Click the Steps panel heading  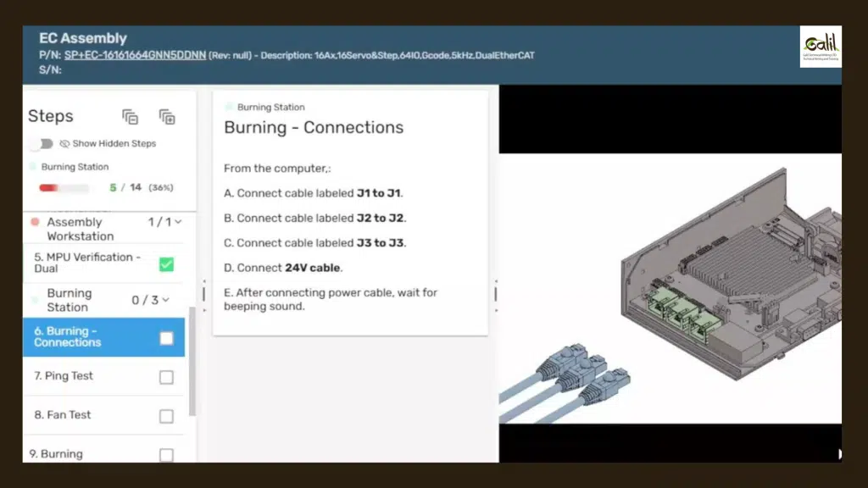[50, 116]
